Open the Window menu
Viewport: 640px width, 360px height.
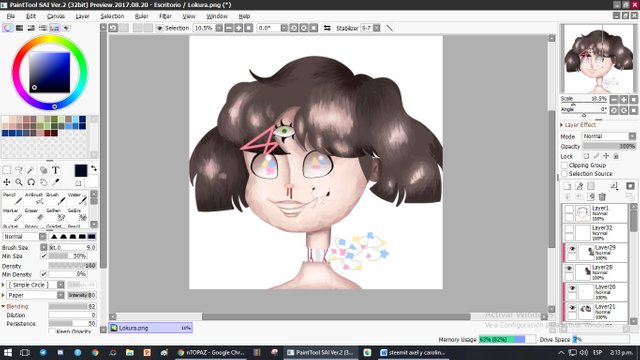click(217, 16)
